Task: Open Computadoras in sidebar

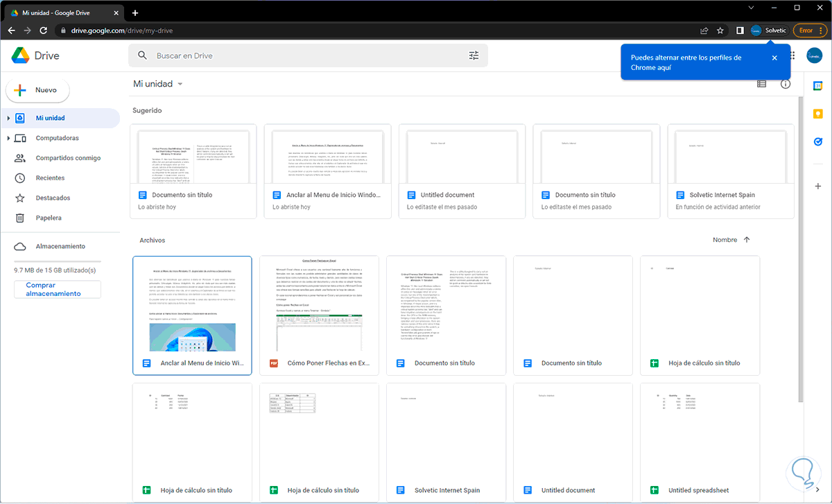Action: 61,138
